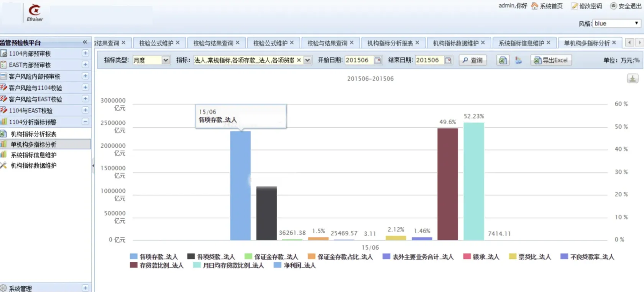Open the 指标类型 dropdown showing 月度

coord(166,60)
